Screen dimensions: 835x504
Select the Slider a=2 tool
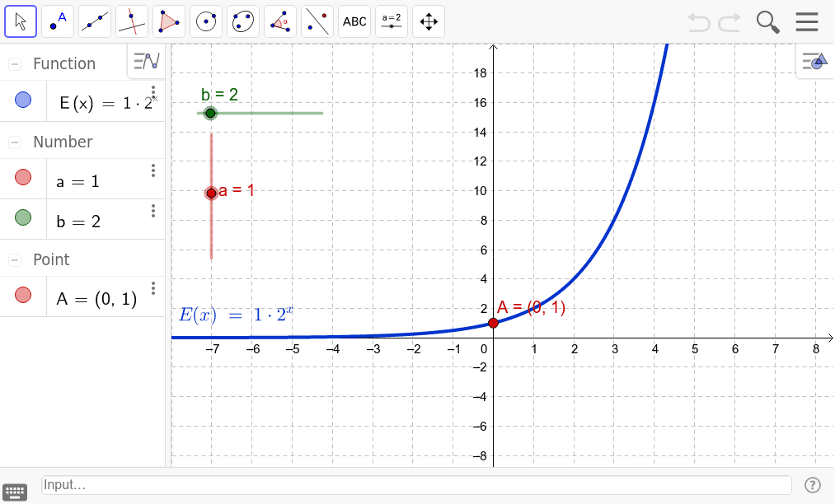(x=392, y=21)
